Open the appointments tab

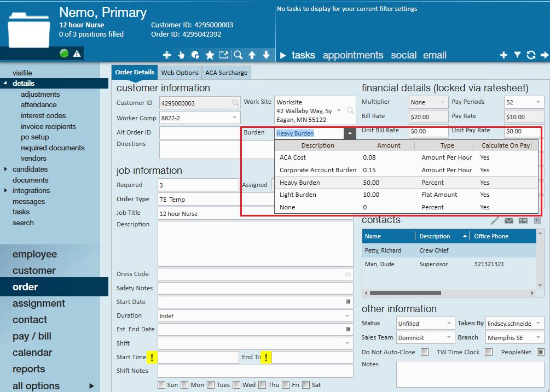[x=353, y=55]
